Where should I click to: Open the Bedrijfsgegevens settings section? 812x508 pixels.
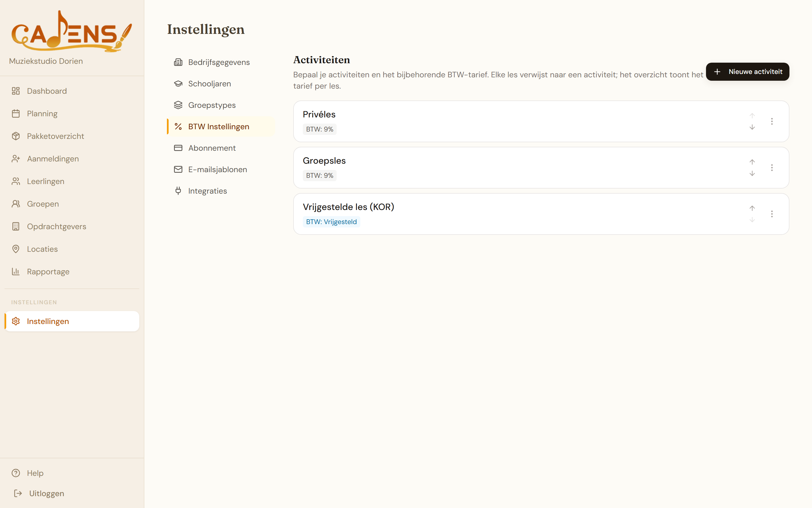coord(221,62)
